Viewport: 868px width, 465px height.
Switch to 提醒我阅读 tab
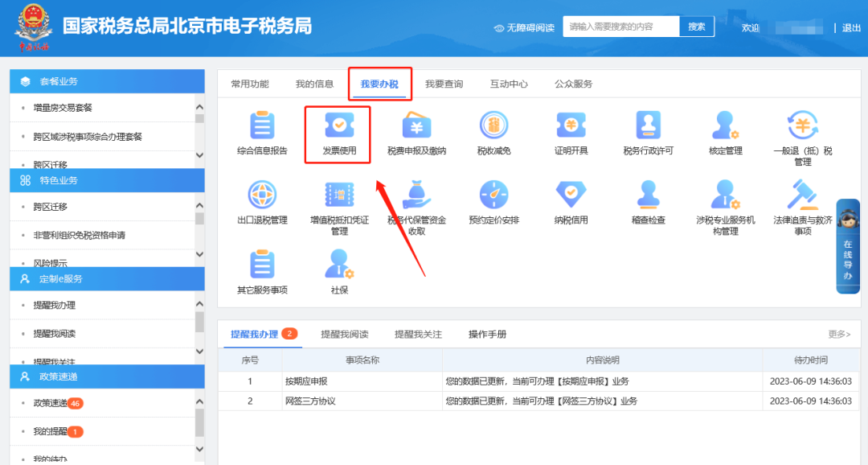coord(344,334)
